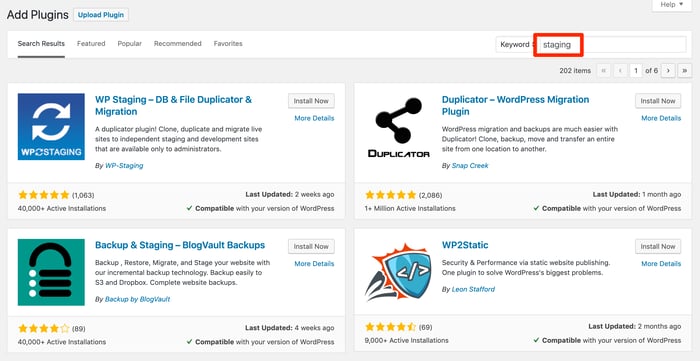This screenshot has height=361, width=700.
Task: Install the Duplicator plugin
Action: click(x=658, y=101)
